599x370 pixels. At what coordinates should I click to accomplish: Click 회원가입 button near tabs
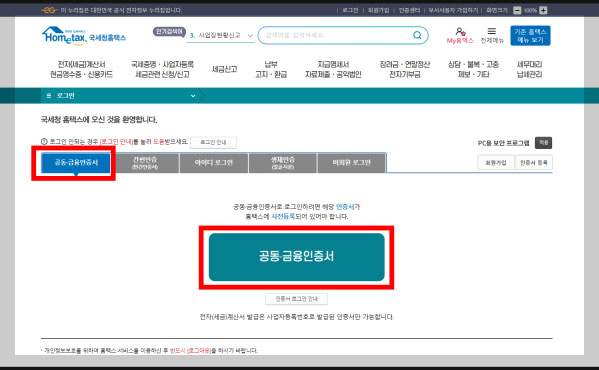click(x=495, y=163)
